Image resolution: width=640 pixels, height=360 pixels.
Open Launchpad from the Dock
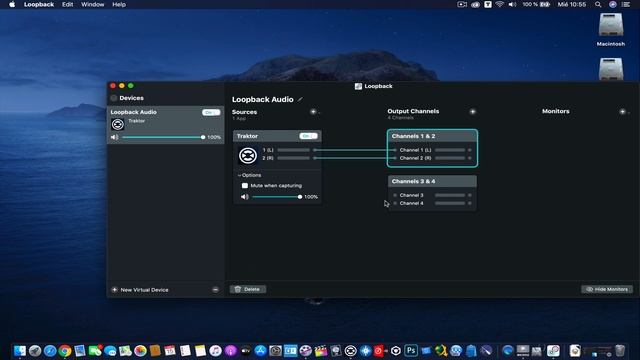[x=35, y=351]
